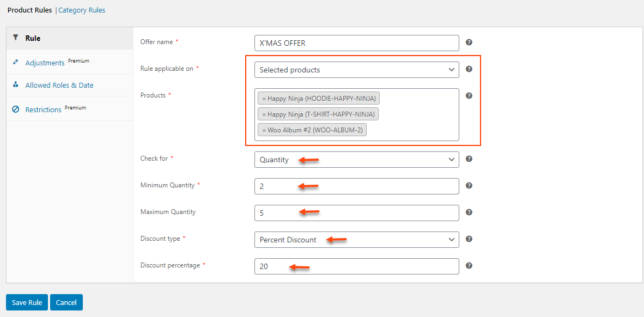The width and height of the screenshot is (644, 317).
Task: Open the Adjustments premium section
Action: 45,63
